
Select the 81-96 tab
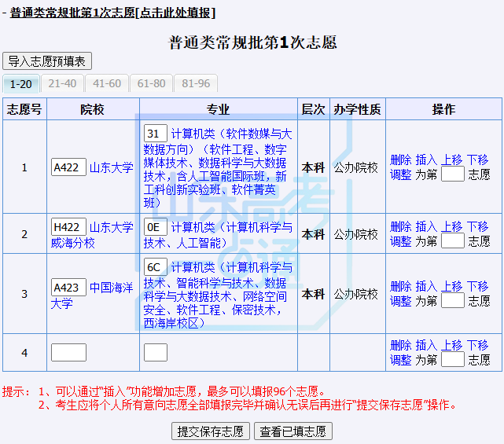[196, 83]
